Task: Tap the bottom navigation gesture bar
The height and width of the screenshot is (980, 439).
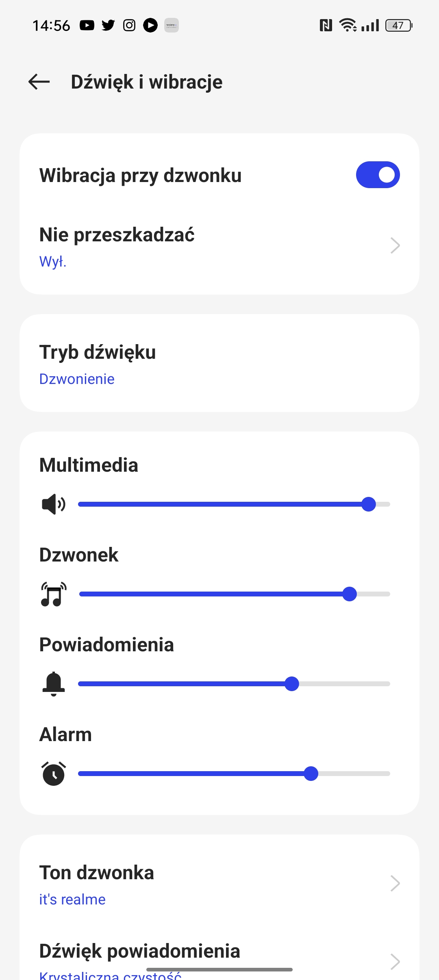Action: point(219,969)
